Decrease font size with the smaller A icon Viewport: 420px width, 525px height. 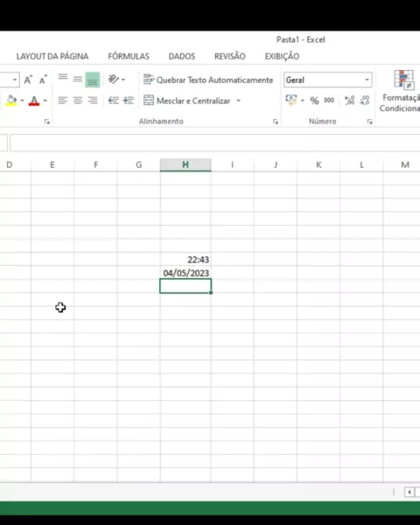pyautogui.click(x=43, y=80)
